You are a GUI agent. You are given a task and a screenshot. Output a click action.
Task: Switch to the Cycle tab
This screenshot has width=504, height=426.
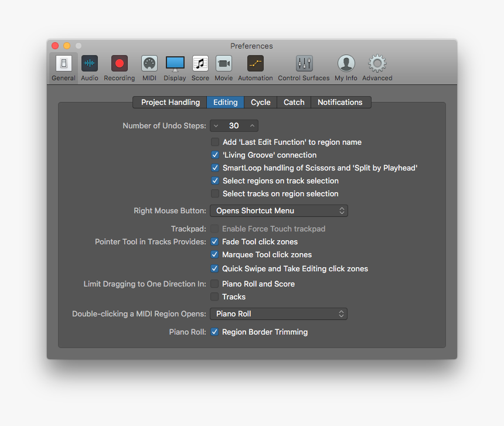pos(260,102)
